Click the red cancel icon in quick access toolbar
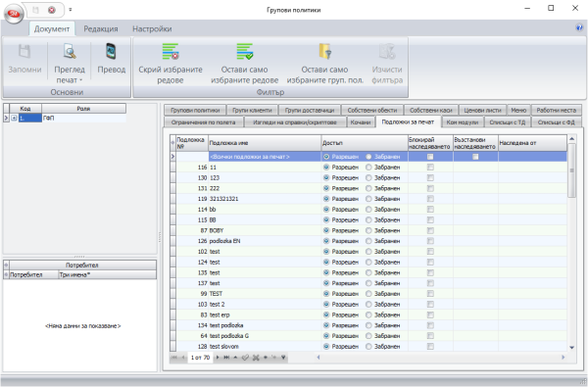Screen dimensions: 588x387 (x=52, y=10)
